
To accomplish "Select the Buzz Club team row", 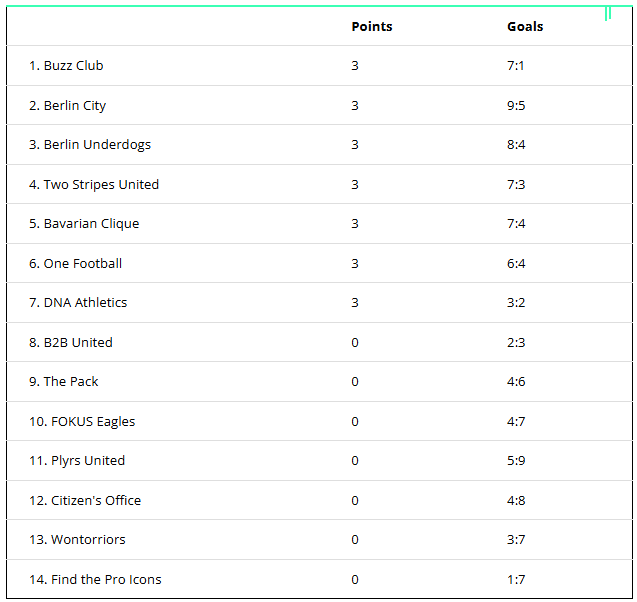I will point(66,66).
